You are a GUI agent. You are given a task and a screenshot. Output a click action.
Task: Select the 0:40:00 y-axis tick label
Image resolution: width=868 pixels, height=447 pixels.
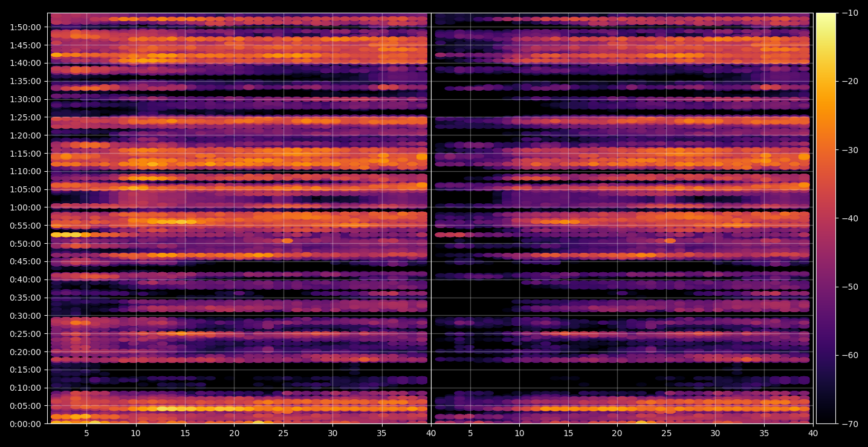[25, 279]
